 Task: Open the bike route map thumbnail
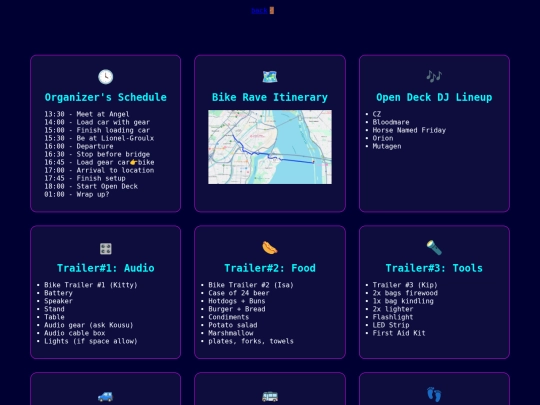[x=270, y=147]
